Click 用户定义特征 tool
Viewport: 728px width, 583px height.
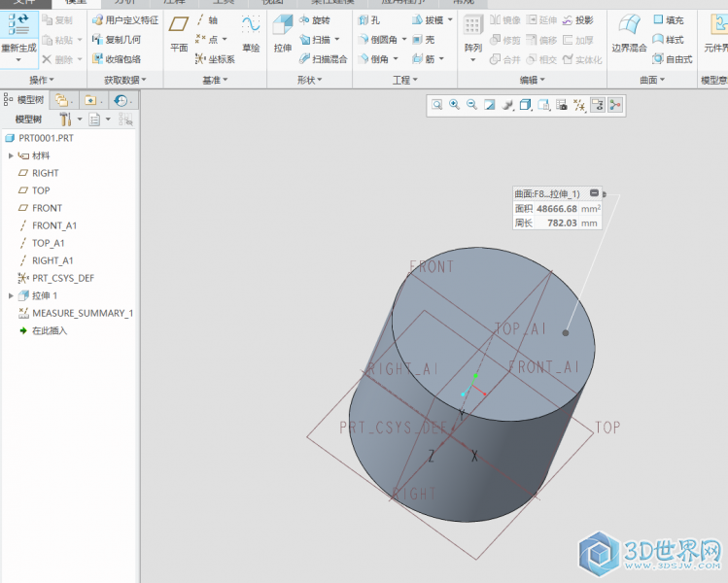[x=125, y=20]
